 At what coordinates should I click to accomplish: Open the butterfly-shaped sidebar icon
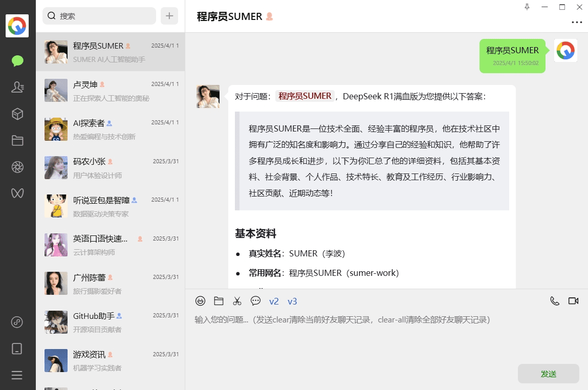point(17,193)
